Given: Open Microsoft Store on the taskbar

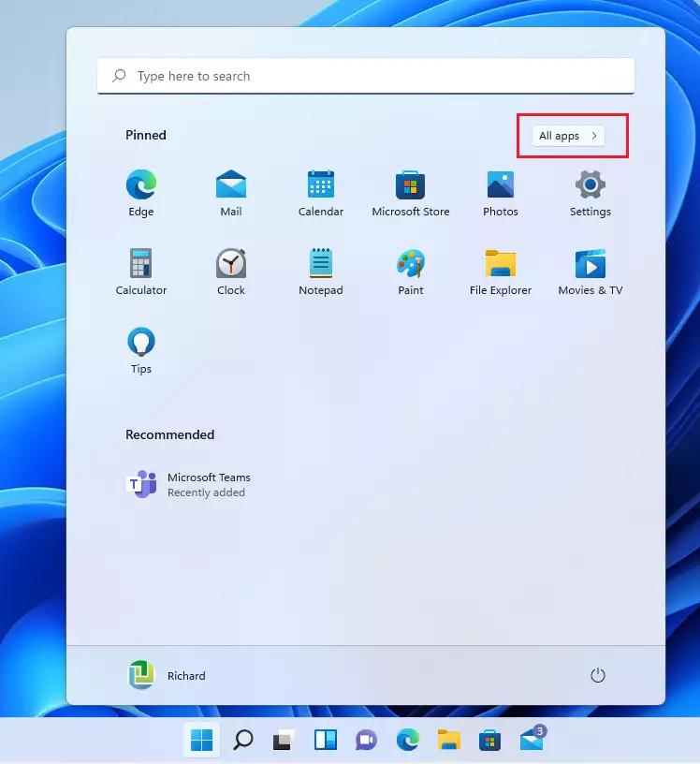Looking at the screenshot, I should point(489,740).
